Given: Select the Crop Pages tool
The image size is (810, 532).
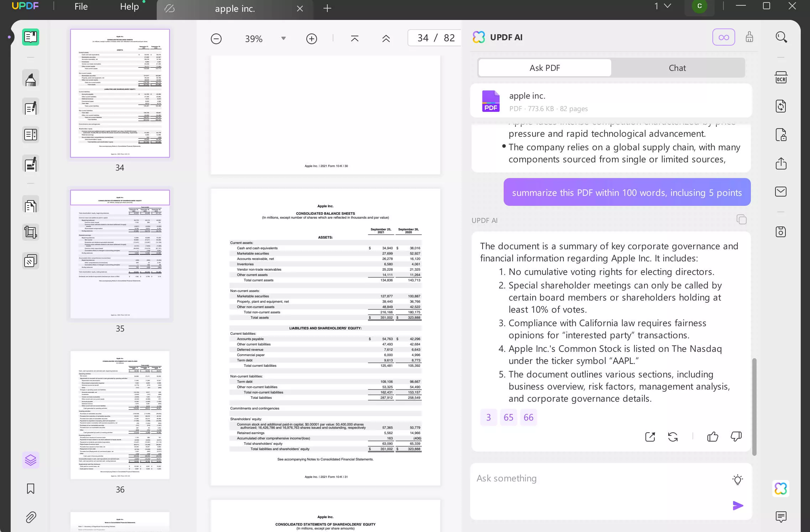Looking at the screenshot, I should coord(31,232).
